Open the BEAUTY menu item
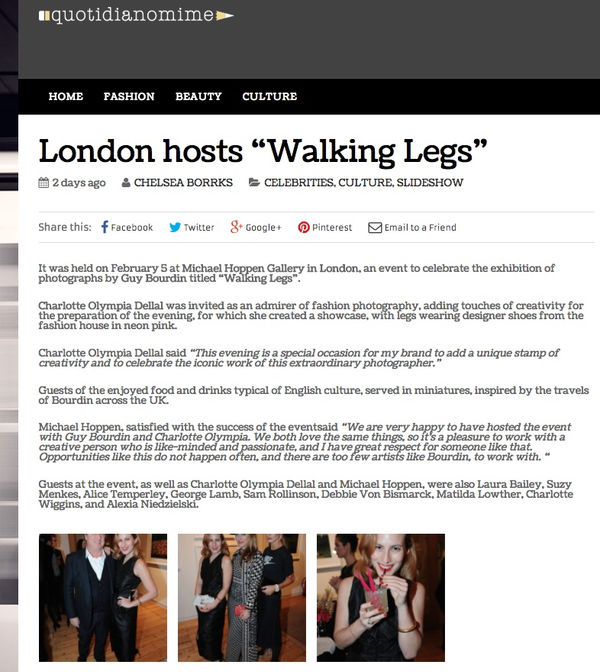The image size is (600, 672). [198, 96]
